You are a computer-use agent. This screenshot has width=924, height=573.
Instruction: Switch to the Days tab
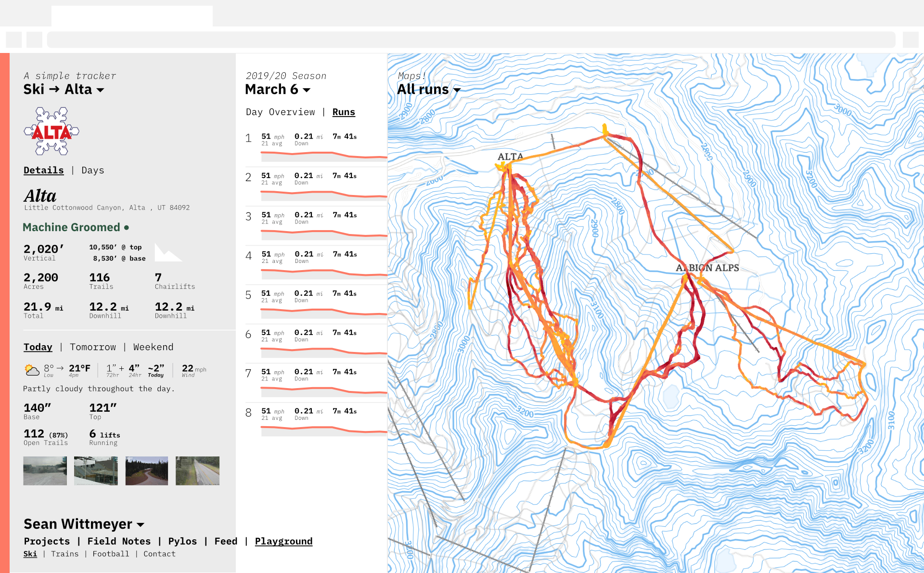[92, 170]
